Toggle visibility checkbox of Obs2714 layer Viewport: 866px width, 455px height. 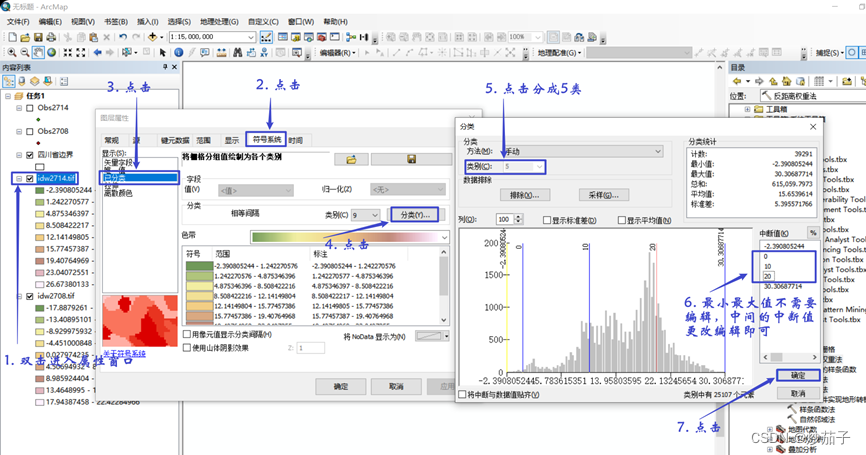click(x=30, y=108)
